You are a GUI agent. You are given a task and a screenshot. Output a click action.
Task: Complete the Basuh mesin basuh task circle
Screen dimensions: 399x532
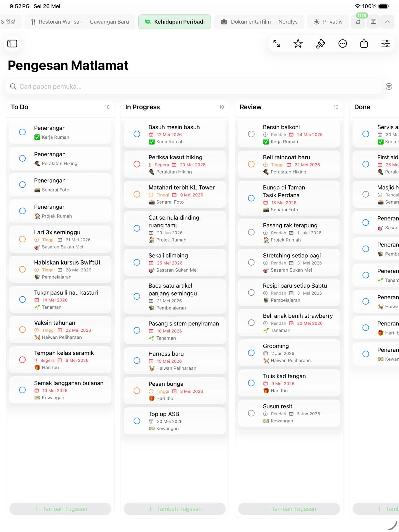tap(137, 134)
